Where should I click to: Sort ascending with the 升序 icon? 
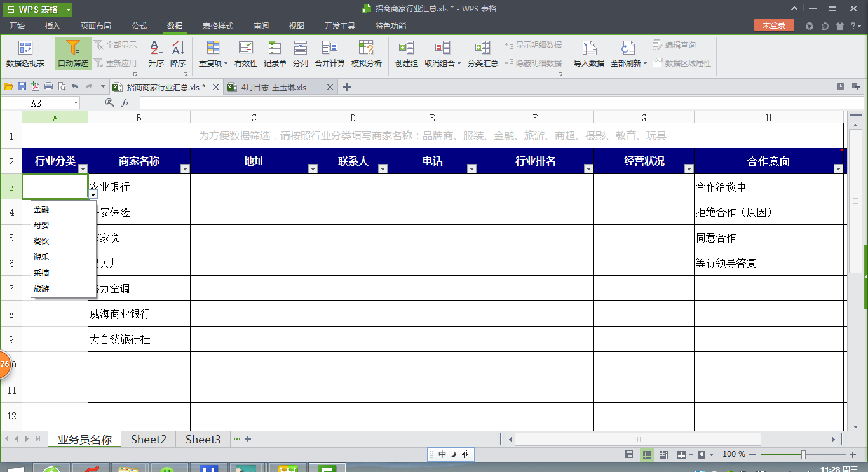tap(156, 53)
